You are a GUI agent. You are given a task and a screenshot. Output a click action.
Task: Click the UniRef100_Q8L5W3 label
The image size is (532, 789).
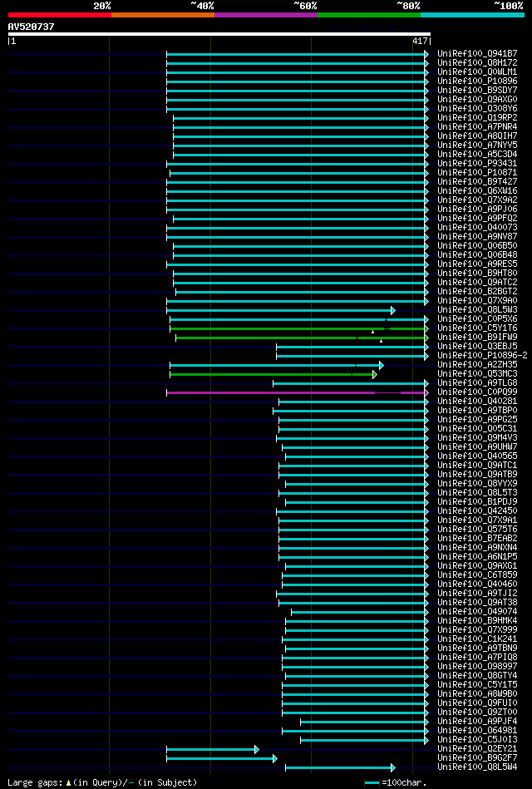point(477,310)
